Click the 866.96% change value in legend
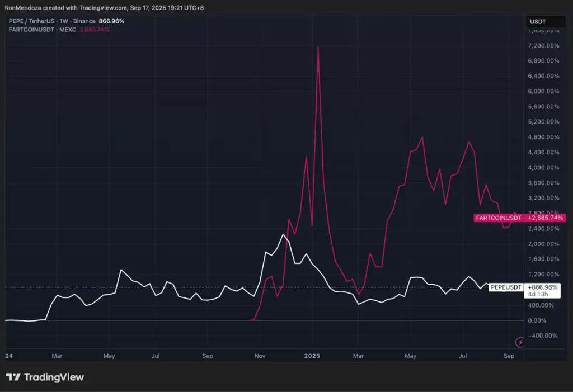Screen dimensions: 573x392 (110, 21)
